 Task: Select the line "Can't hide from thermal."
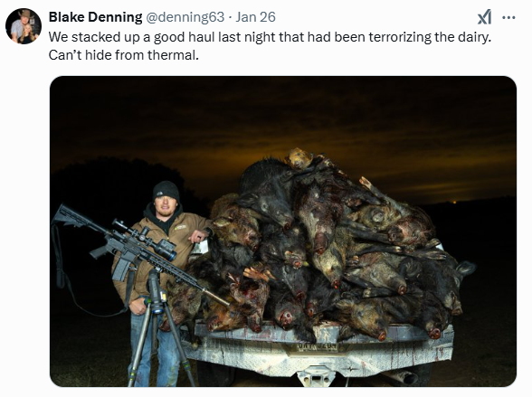click(123, 54)
